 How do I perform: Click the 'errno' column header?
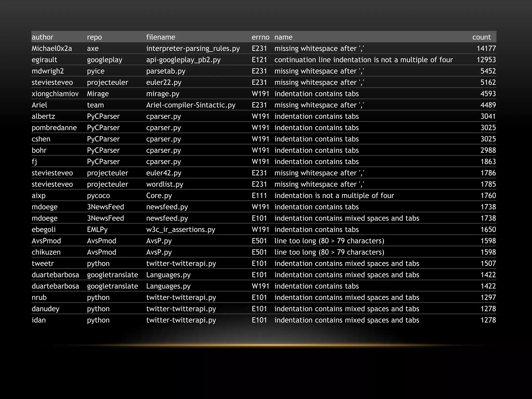click(260, 37)
